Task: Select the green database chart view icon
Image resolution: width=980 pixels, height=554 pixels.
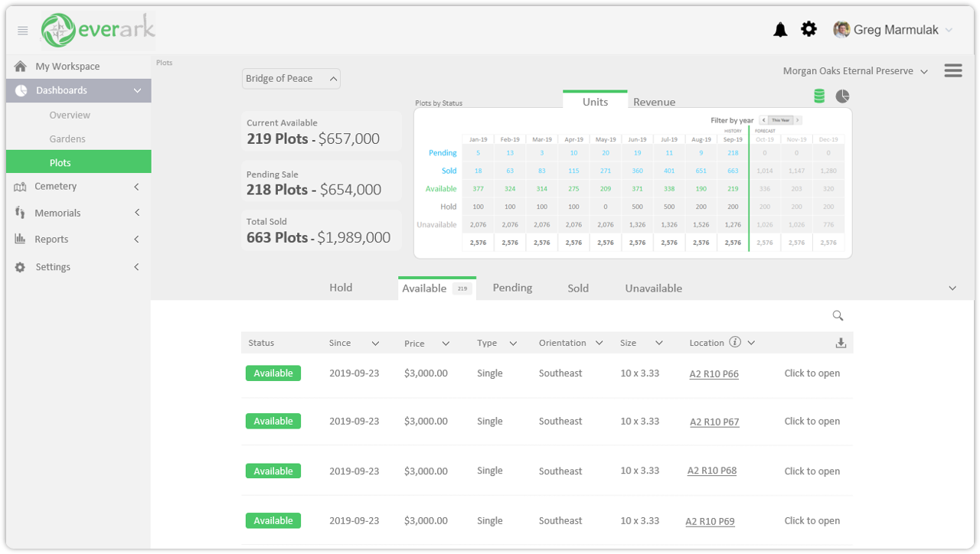Action: (819, 96)
